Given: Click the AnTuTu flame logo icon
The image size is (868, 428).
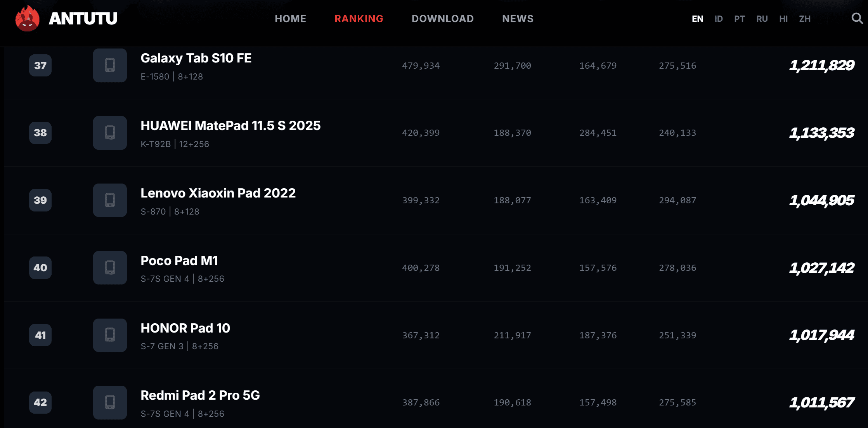Looking at the screenshot, I should click(x=27, y=18).
